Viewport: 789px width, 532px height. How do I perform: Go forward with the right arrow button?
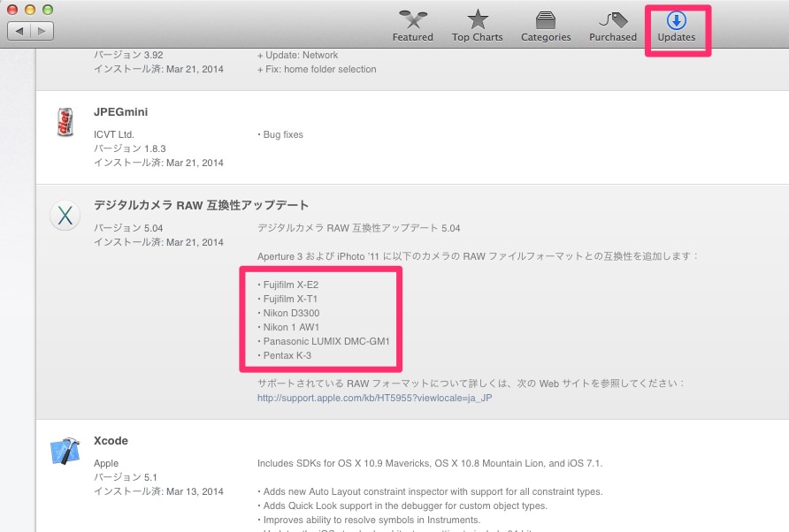click(x=42, y=31)
